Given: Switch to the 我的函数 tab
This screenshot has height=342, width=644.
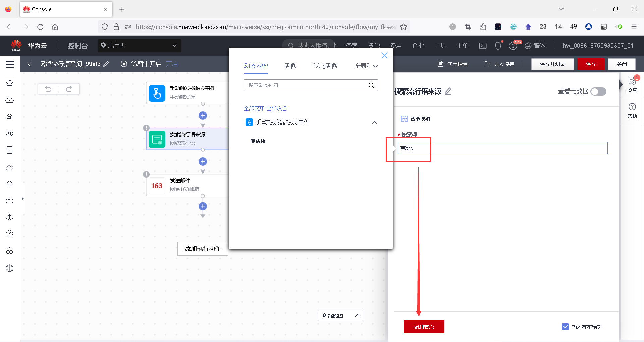Looking at the screenshot, I should coord(325,66).
